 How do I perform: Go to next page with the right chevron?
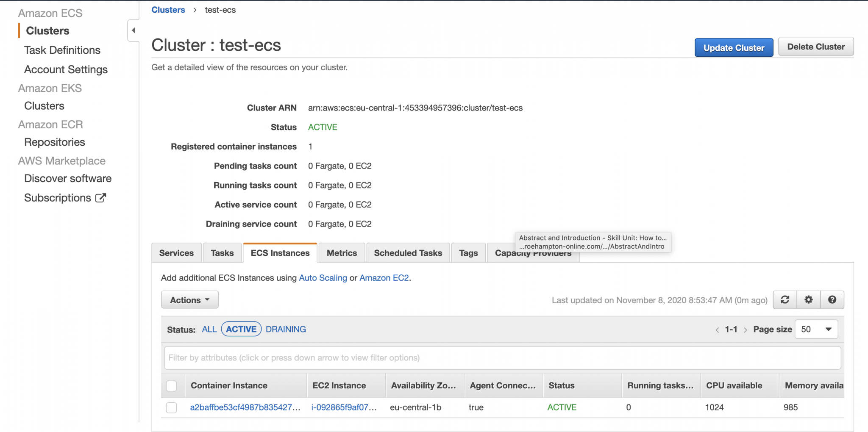746,329
